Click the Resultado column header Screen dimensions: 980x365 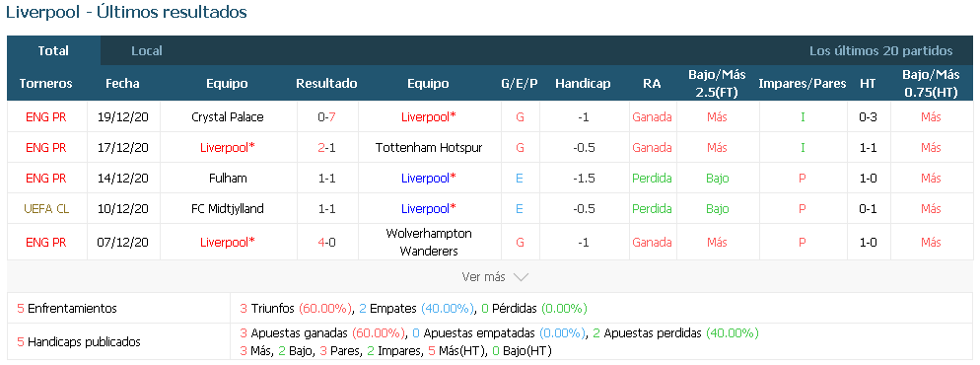pyautogui.click(x=327, y=83)
